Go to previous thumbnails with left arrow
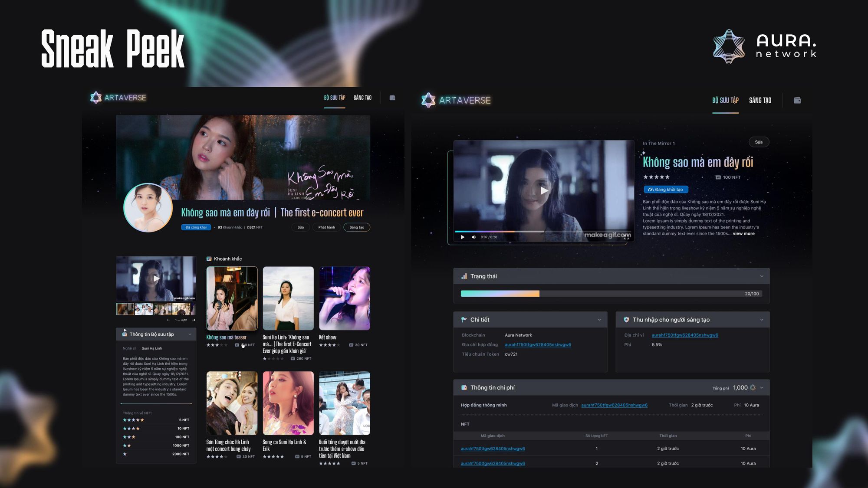The height and width of the screenshot is (488, 868). (168, 320)
